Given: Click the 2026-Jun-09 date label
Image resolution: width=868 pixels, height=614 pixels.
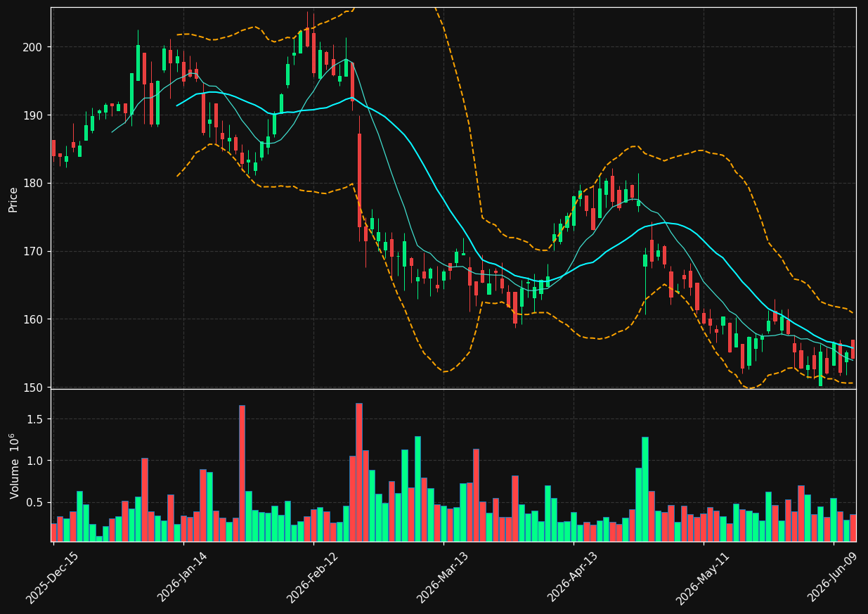Looking at the screenshot, I should tap(833, 577).
